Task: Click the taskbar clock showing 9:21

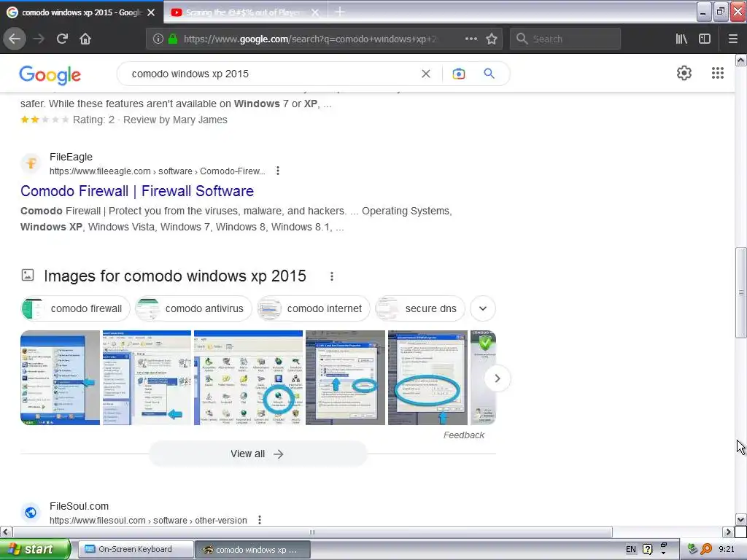Action: click(x=727, y=550)
